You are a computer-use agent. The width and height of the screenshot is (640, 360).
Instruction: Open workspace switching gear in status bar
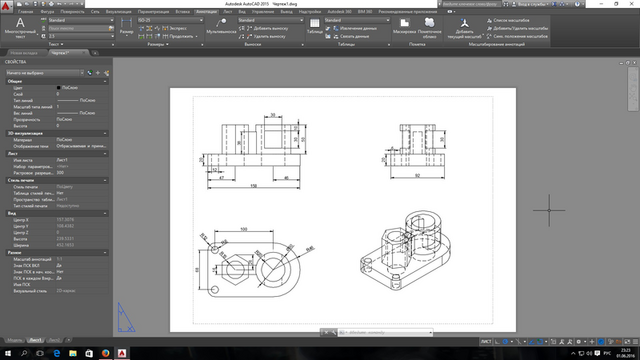click(578, 342)
